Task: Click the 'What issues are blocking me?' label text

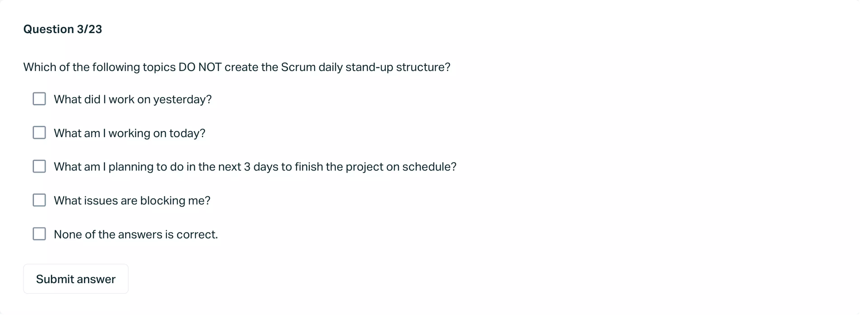Action: [x=132, y=200]
